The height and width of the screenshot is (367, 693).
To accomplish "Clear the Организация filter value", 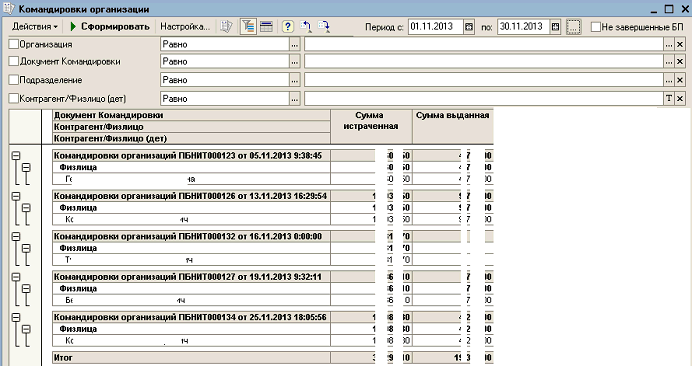I will [x=680, y=44].
